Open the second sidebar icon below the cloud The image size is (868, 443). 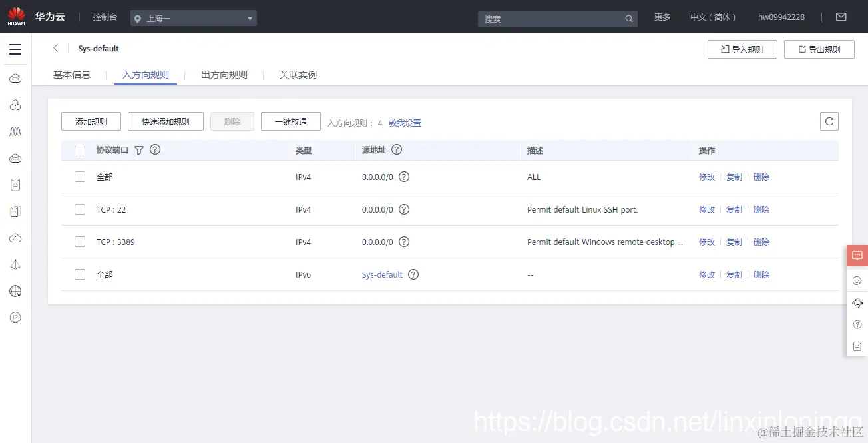point(15,105)
